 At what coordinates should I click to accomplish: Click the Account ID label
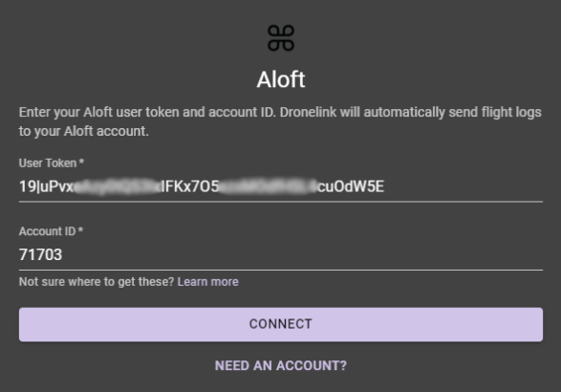tap(47, 231)
